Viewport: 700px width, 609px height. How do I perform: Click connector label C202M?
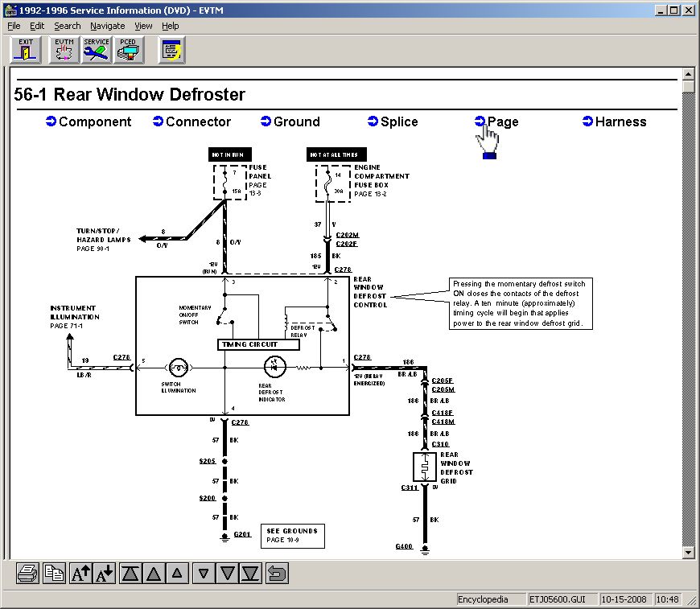click(x=347, y=235)
